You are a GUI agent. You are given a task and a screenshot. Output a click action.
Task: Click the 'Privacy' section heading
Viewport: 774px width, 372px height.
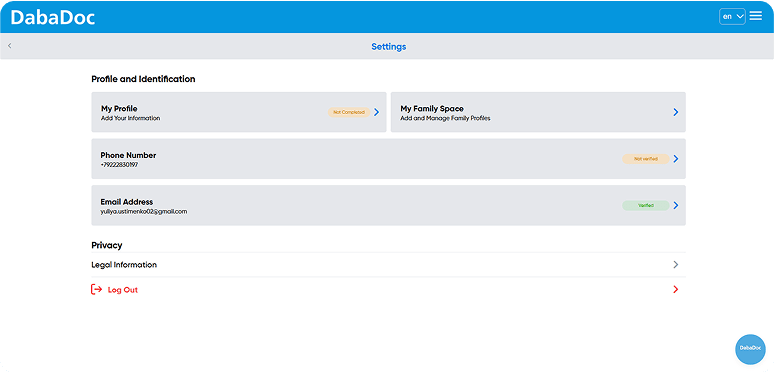pos(107,245)
